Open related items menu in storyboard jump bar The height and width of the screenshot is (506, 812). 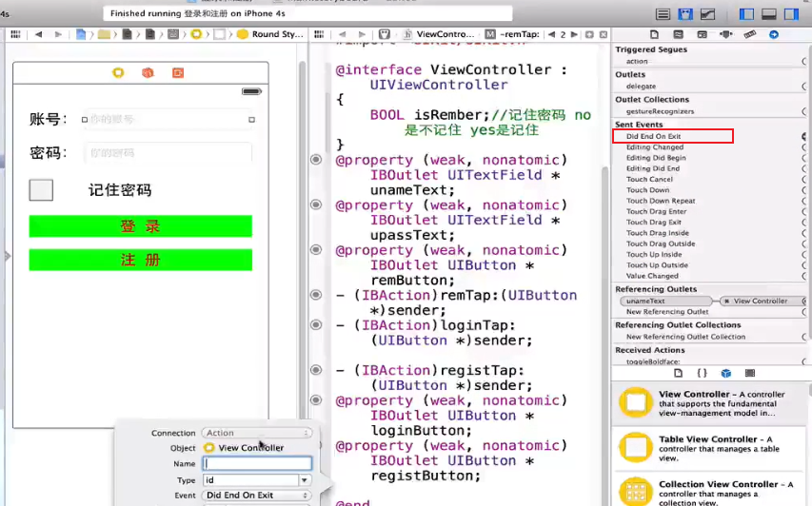click(x=15, y=34)
